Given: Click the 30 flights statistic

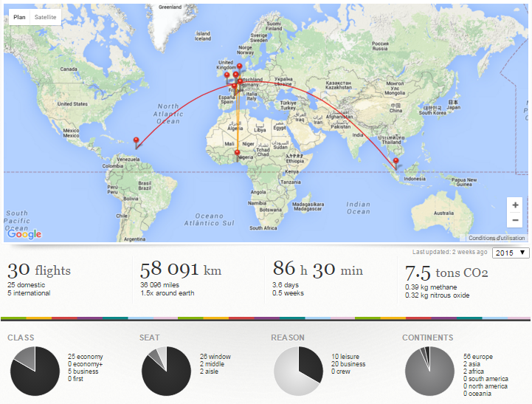Looking at the screenshot, I should tap(39, 270).
